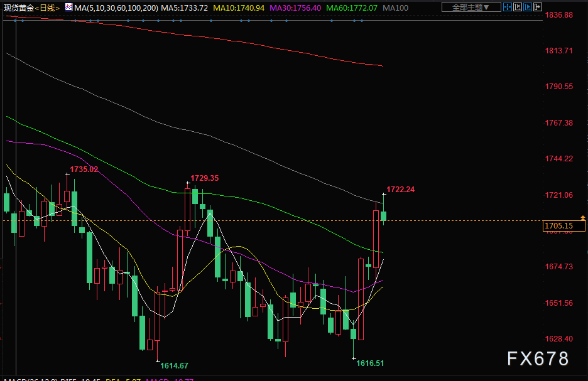Click the 1614.67 low price label

pyautogui.click(x=175, y=366)
